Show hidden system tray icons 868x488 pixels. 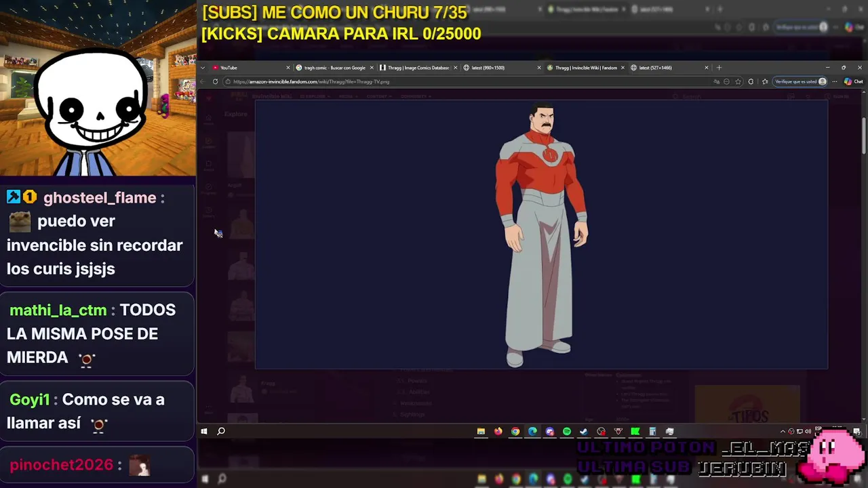(783, 431)
